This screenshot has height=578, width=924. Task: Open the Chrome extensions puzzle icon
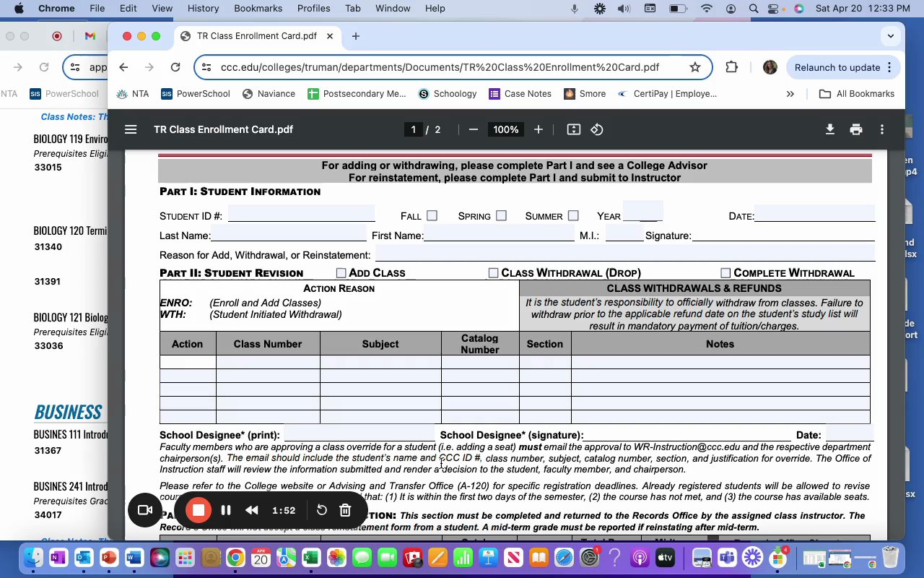click(732, 67)
